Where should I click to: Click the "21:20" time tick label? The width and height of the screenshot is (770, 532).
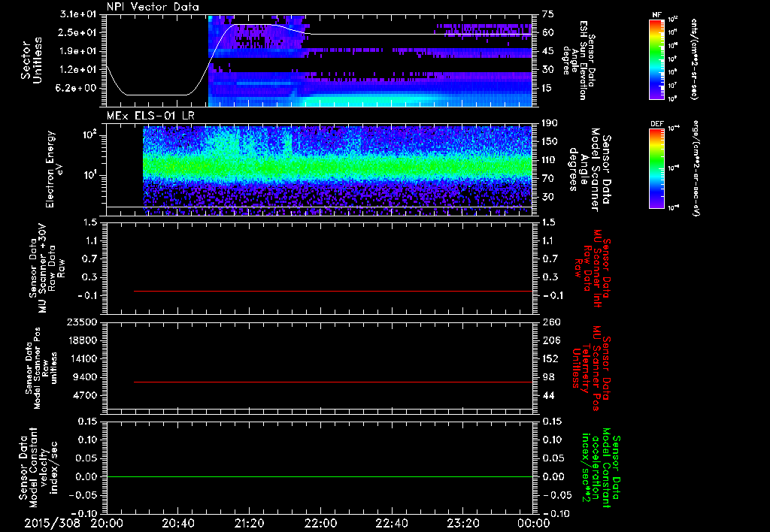pyautogui.click(x=250, y=523)
